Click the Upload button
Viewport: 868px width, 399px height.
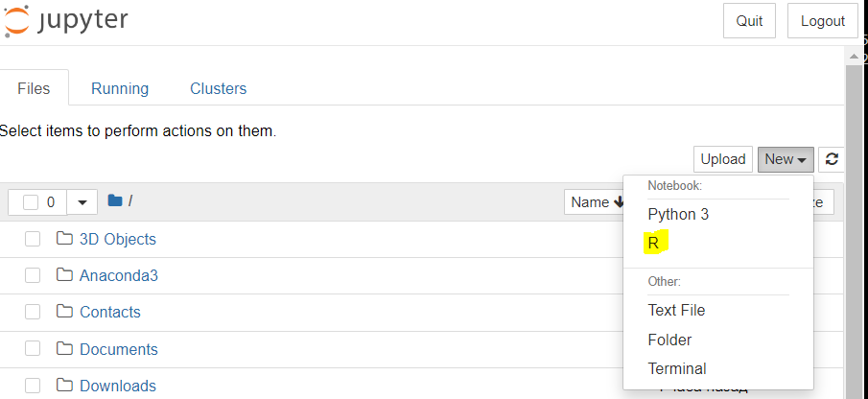(723, 159)
